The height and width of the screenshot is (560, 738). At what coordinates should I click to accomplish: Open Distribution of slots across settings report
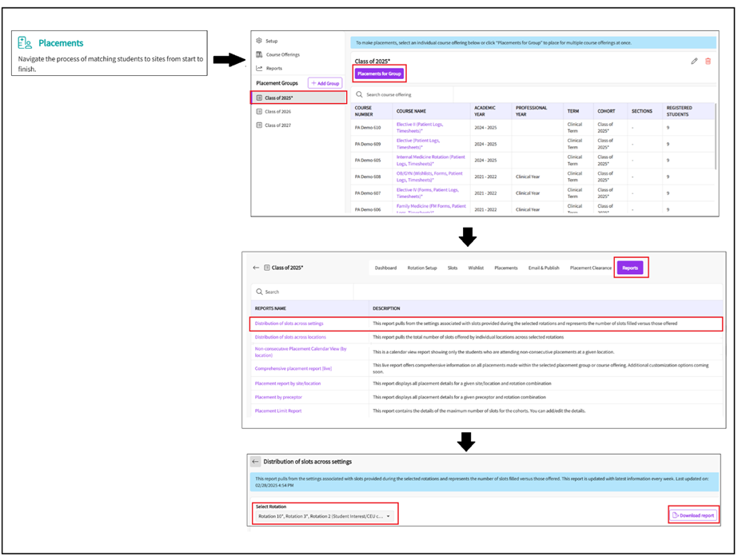pyautogui.click(x=289, y=324)
